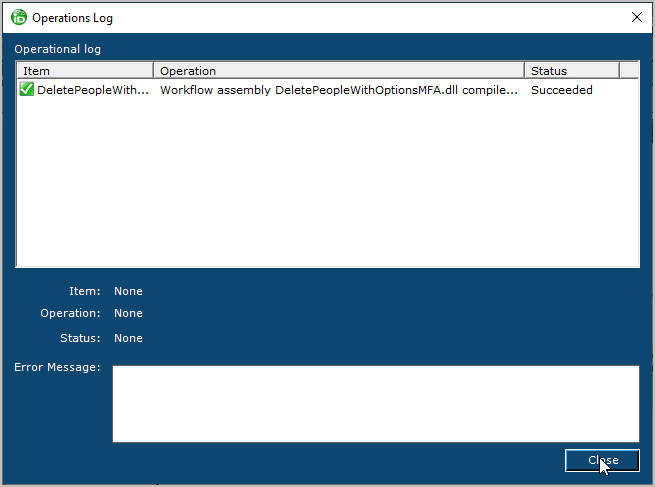This screenshot has width=655, height=487.
Task: Sort the log by Item column header
Action: click(85, 71)
